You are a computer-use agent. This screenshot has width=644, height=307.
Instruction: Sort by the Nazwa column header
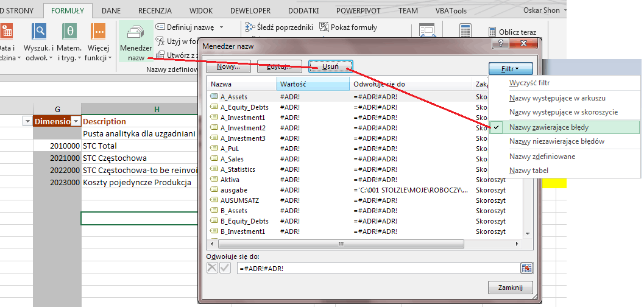(x=242, y=84)
